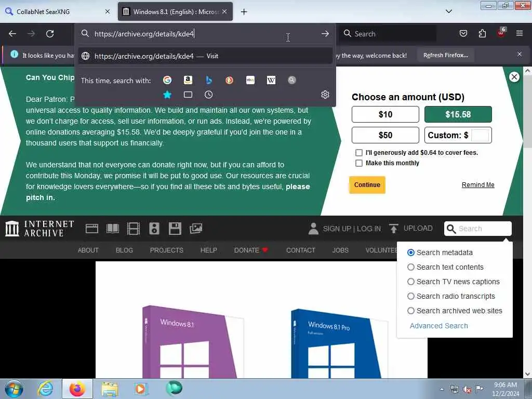This screenshot has height=399, width=532.
Task: Search this time with DuckDuckGo
Action: coord(229,80)
